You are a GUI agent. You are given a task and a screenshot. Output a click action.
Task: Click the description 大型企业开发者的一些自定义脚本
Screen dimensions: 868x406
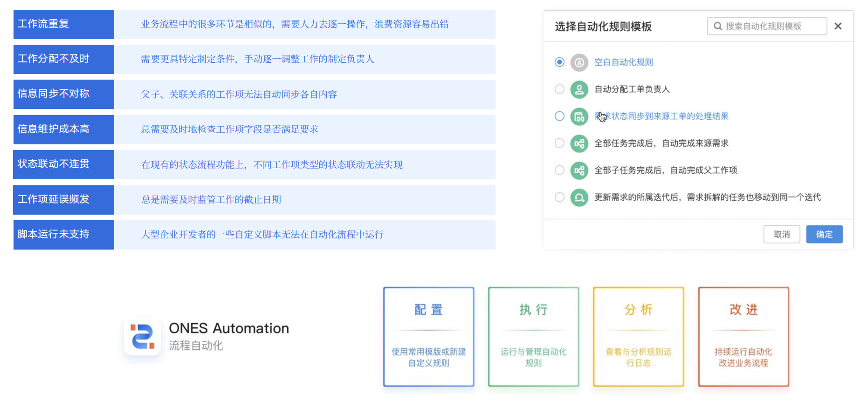(x=262, y=235)
